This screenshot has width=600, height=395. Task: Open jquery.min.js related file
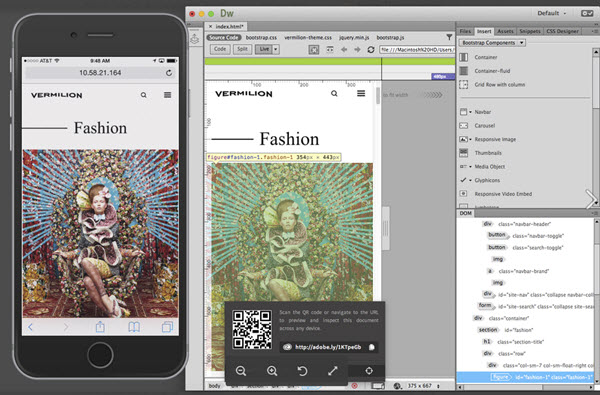click(354, 38)
